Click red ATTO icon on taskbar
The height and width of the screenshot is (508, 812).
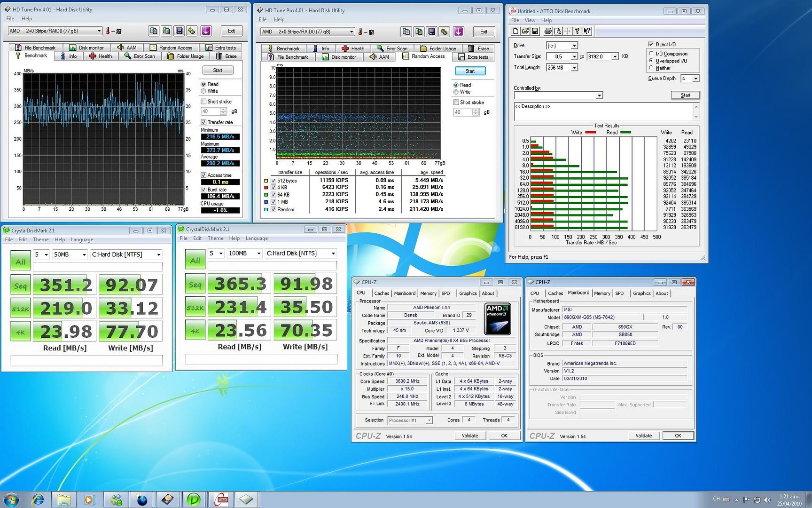pos(221,500)
